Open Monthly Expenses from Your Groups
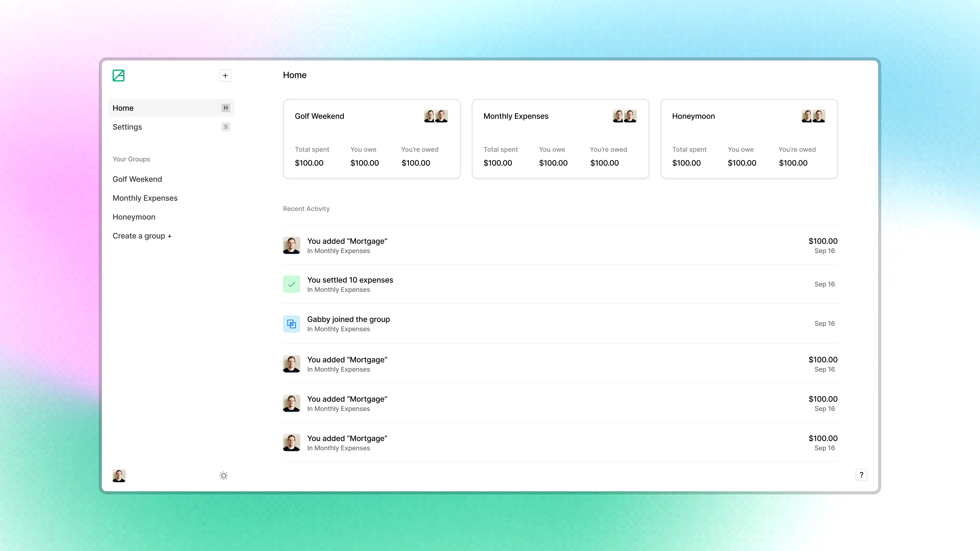This screenshot has height=551, width=980. (145, 198)
